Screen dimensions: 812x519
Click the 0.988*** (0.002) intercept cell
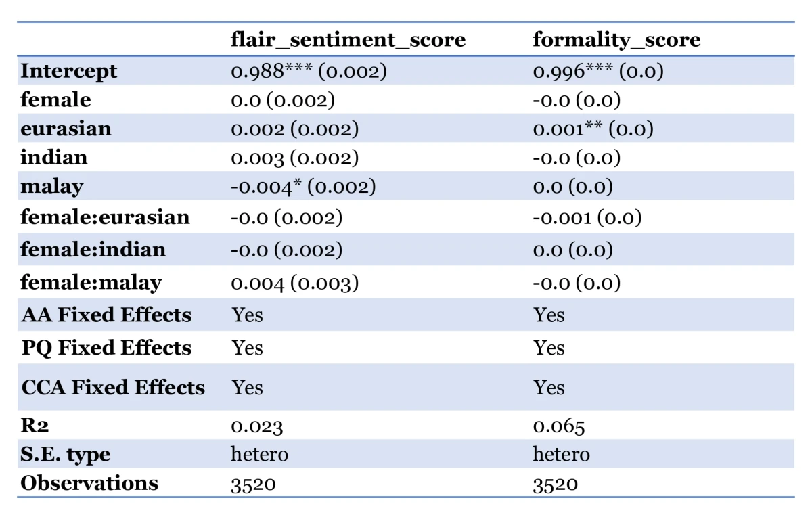coord(309,71)
